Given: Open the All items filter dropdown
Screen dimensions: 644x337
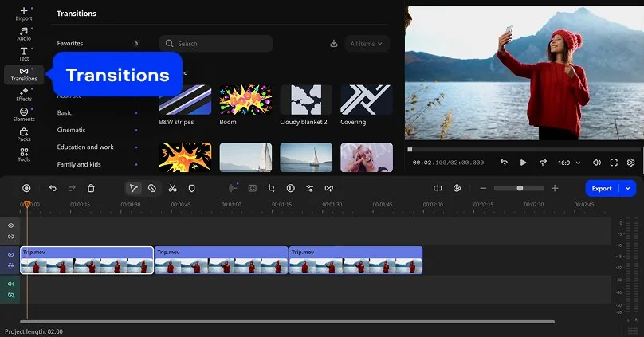Looking at the screenshot, I should [x=367, y=44].
